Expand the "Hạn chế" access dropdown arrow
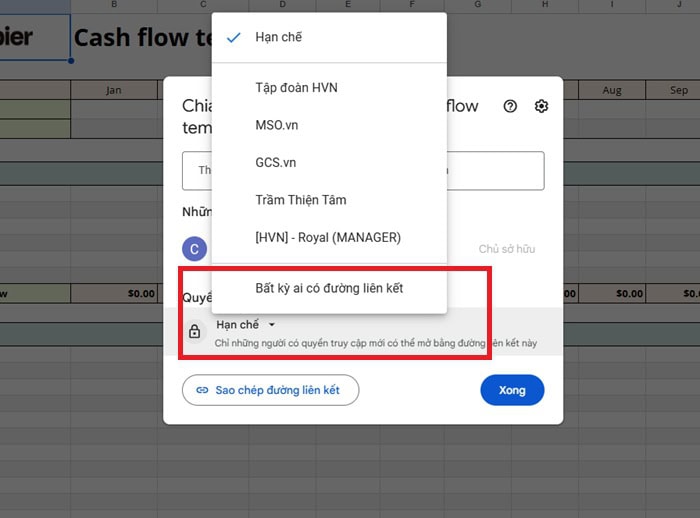The image size is (700, 518). click(x=271, y=325)
